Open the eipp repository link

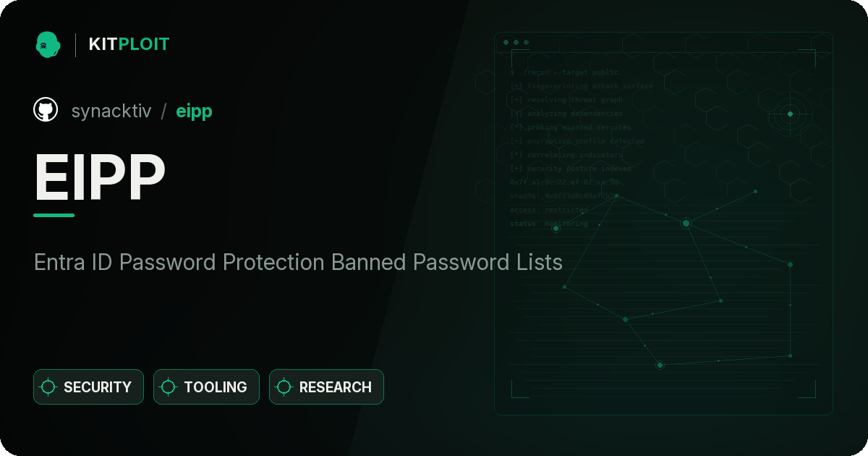[x=194, y=111]
